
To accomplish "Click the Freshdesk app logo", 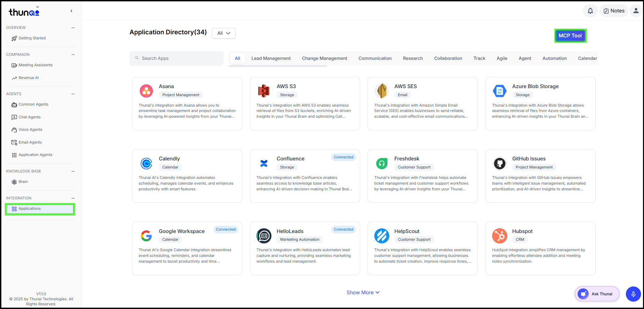I will (382, 163).
